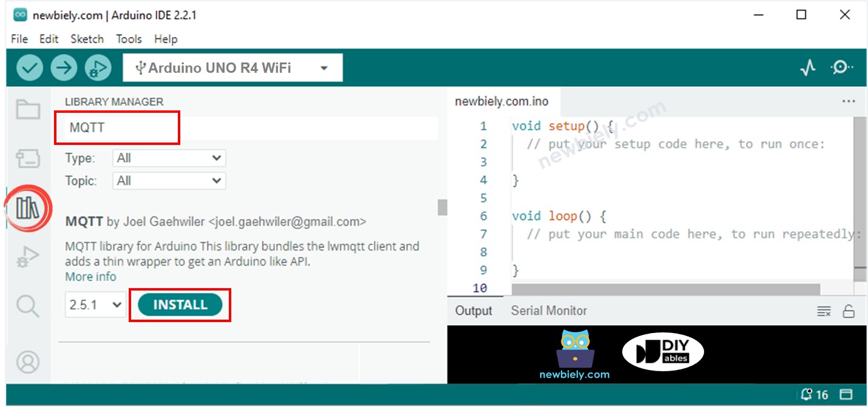Start debugging with the debug toolbar icon
The image size is (868, 407).
pos(97,67)
